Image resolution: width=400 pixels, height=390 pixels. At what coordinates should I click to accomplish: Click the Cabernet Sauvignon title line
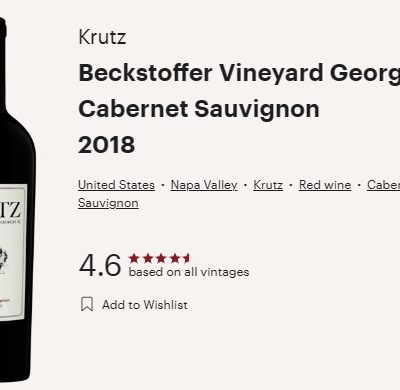(x=199, y=109)
